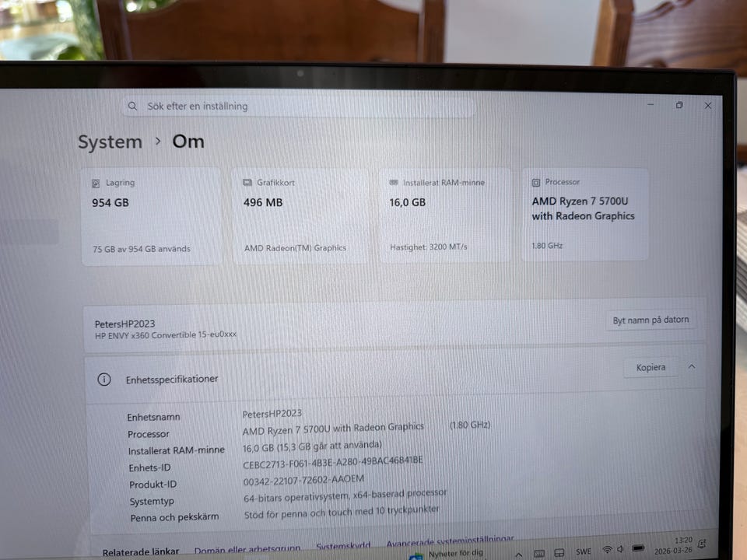Collapse the Enhetsspecifikationer section chevron

pyautogui.click(x=692, y=366)
